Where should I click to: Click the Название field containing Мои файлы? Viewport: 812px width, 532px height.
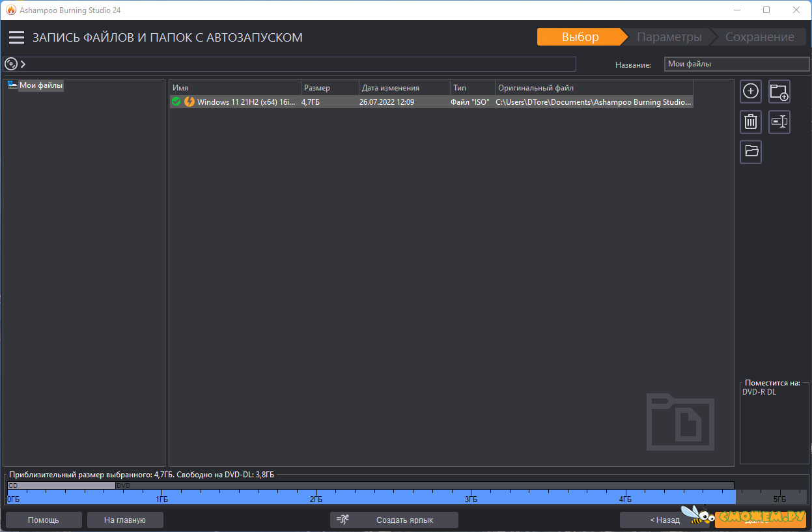pyautogui.click(x=736, y=64)
